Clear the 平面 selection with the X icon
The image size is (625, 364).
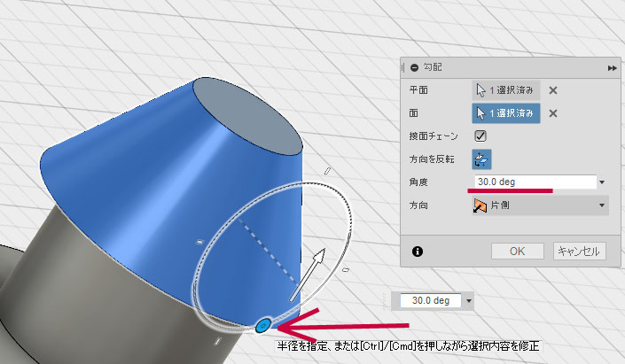[553, 90]
